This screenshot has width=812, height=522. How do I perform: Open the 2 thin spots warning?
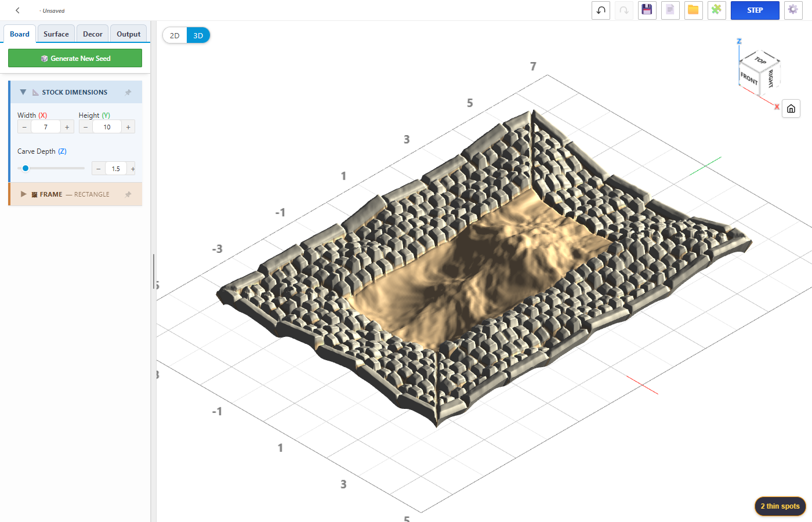(780, 506)
